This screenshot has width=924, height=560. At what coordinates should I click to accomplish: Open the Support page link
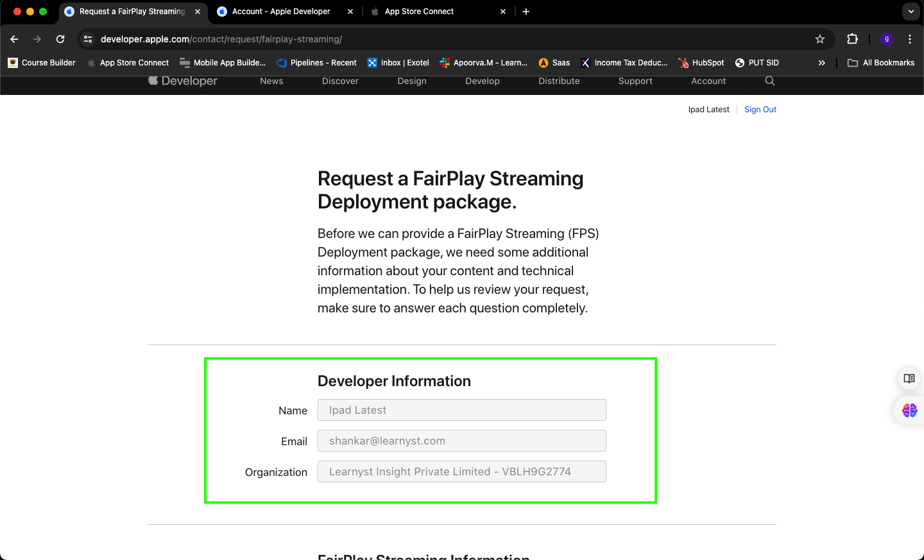[635, 81]
